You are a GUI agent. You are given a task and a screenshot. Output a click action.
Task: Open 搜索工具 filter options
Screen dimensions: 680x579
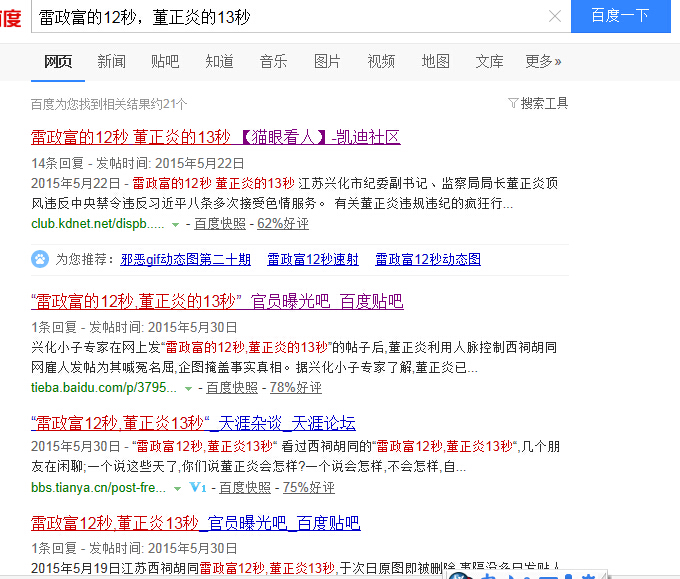538,103
